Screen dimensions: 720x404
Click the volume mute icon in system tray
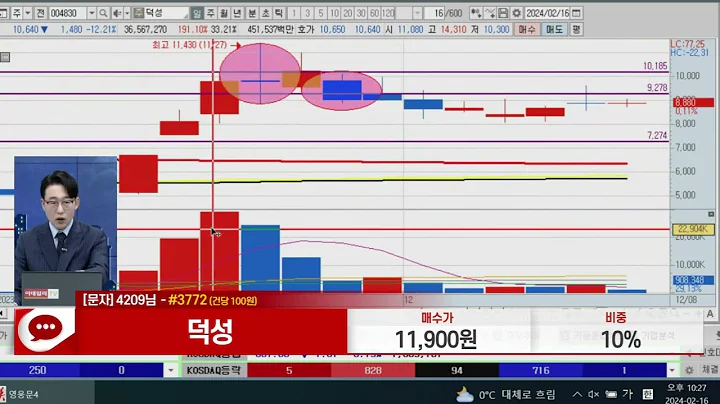(x=593, y=394)
